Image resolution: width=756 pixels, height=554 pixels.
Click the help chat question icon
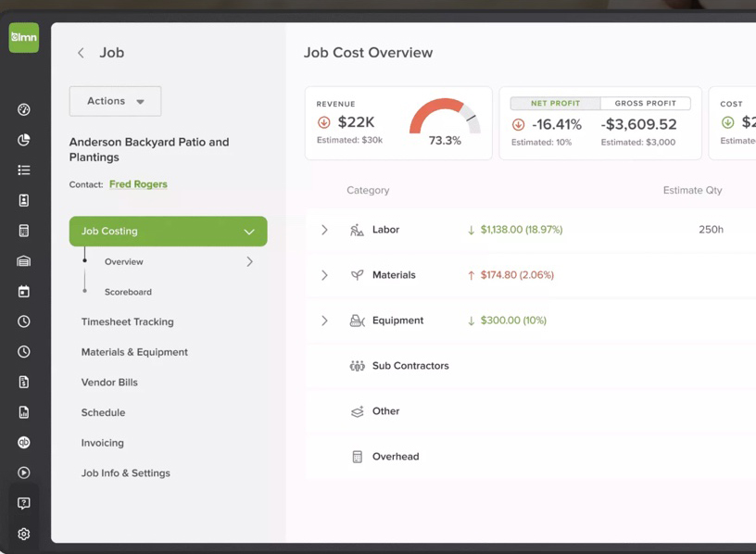pos(24,503)
